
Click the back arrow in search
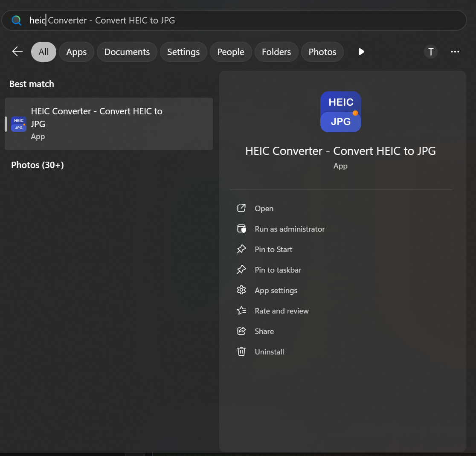[x=17, y=52]
